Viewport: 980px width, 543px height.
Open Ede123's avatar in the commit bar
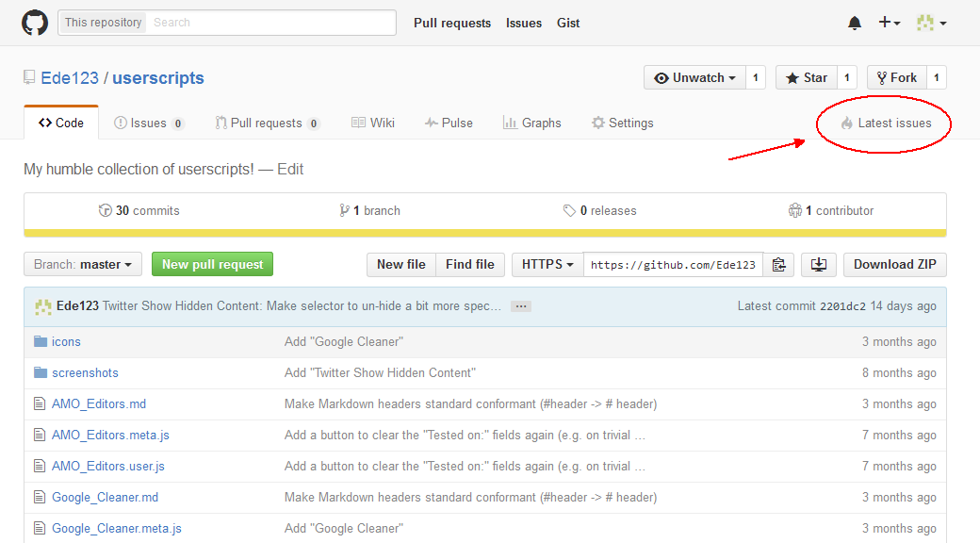click(x=43, y=306)
